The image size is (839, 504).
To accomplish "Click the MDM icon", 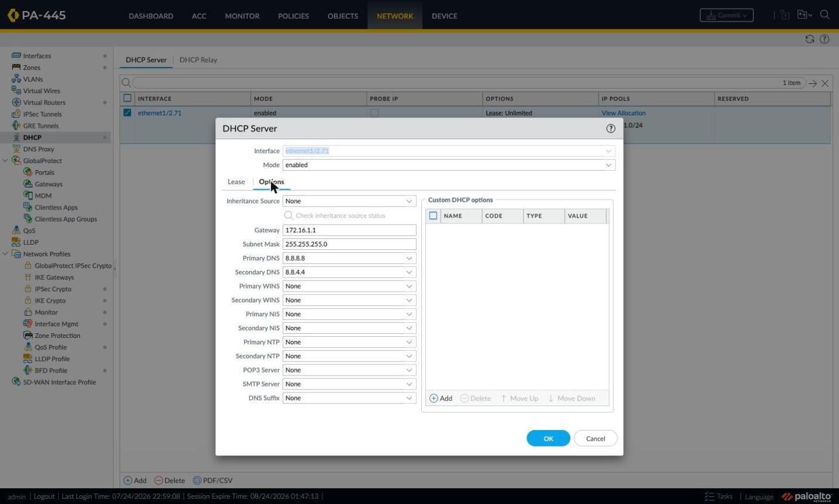I will (28, 195).
